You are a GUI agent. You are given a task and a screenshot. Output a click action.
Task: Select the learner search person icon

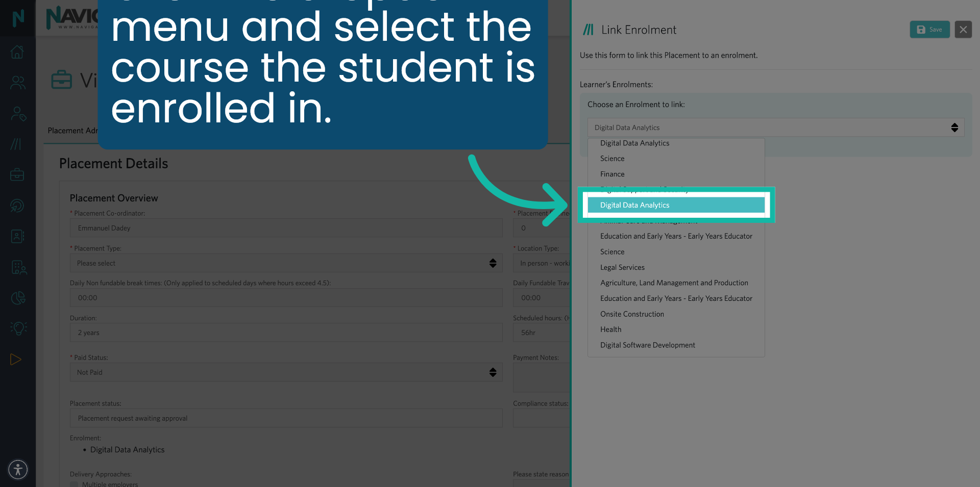(17, 114)
